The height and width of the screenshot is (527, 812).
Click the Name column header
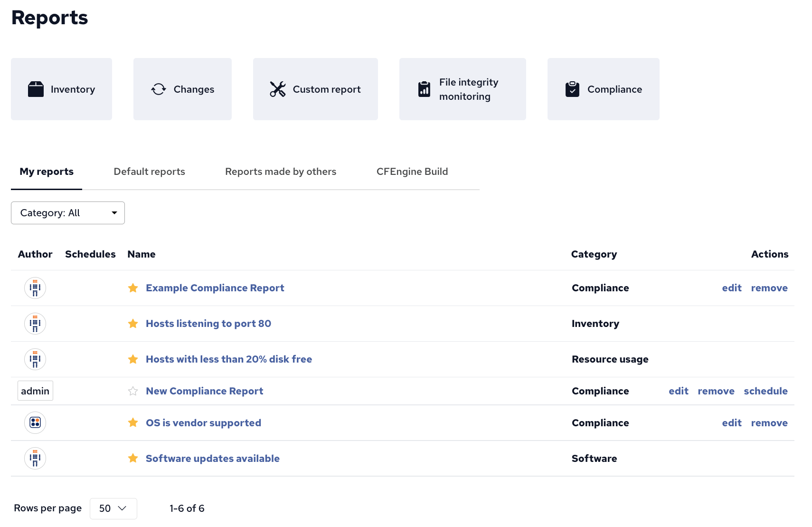pos(142,254)
